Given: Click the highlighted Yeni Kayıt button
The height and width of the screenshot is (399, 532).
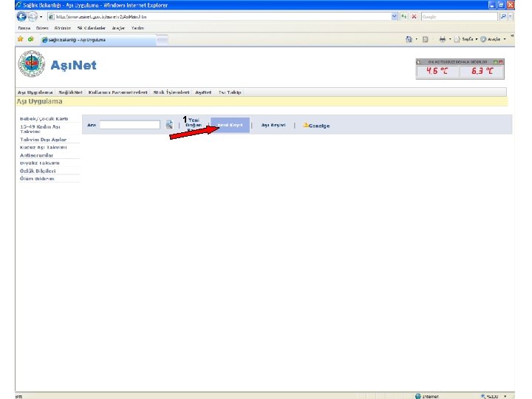Looking at the screenshot, I should (x=230, y=125).
